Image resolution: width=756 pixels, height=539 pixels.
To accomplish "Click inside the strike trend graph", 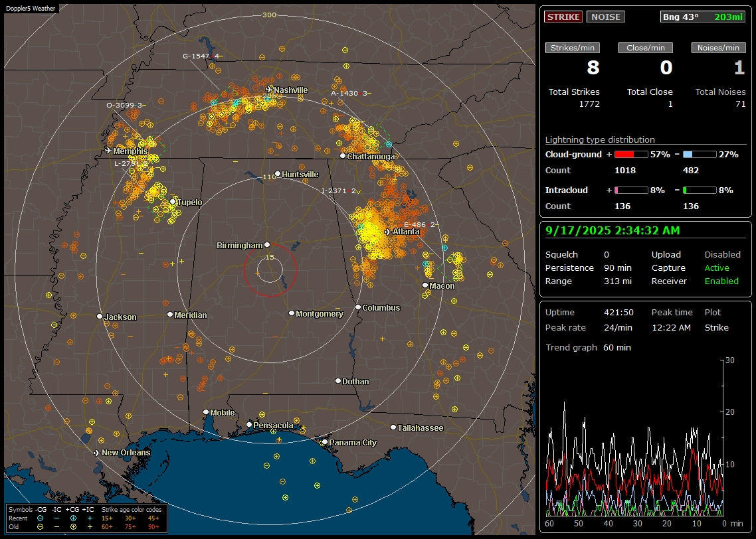I will click(x=636, y=437).
